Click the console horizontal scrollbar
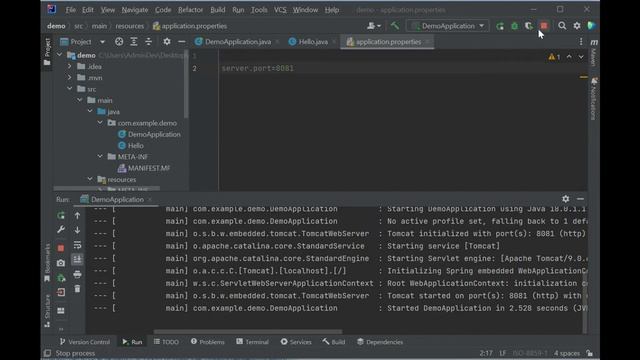Viewport: 640px width, 360px height. [248, 331]
